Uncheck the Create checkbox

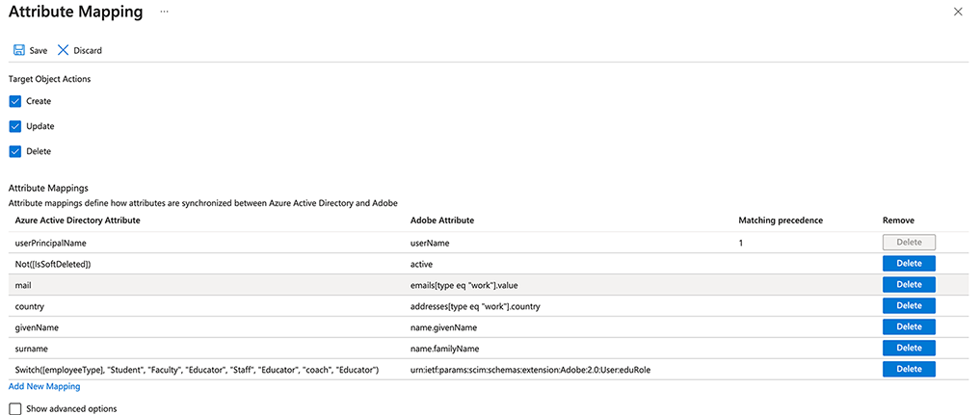pyautogui.click(x=15, y=101)
